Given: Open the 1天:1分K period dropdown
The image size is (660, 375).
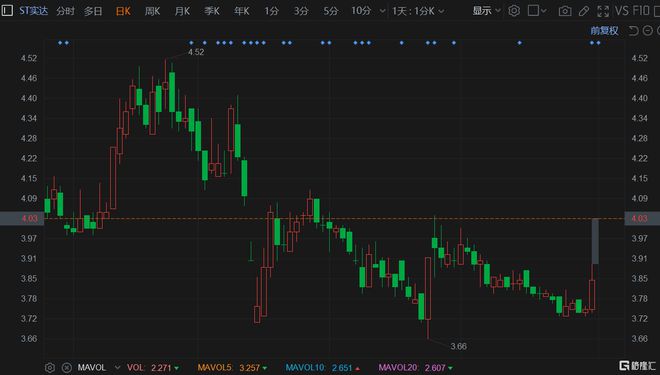Looking at the screenshot, I should coord(418,11).
